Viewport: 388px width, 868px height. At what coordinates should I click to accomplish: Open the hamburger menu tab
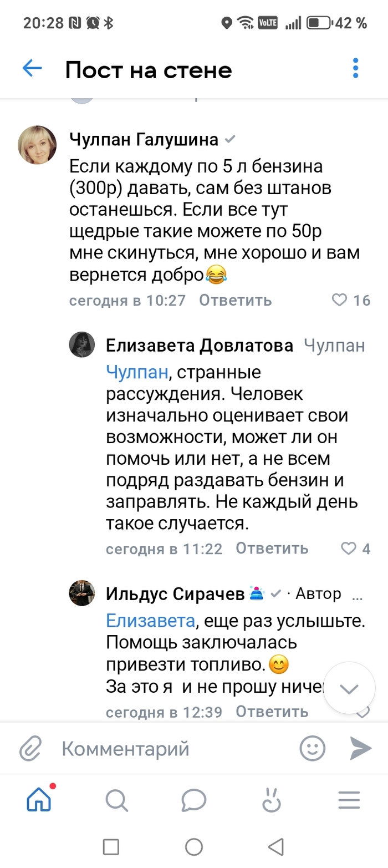pos(349,800)
